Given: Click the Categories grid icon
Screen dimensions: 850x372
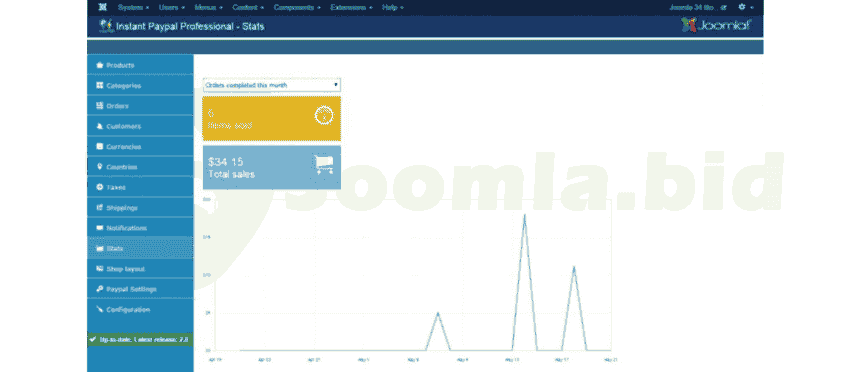Looking at the screenshot, I should [x=100, y=86].
